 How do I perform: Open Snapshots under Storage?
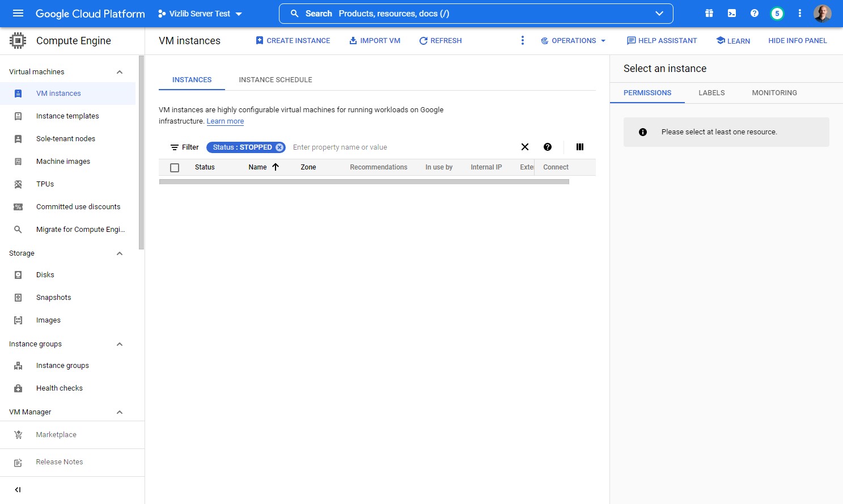click(67, 298)
